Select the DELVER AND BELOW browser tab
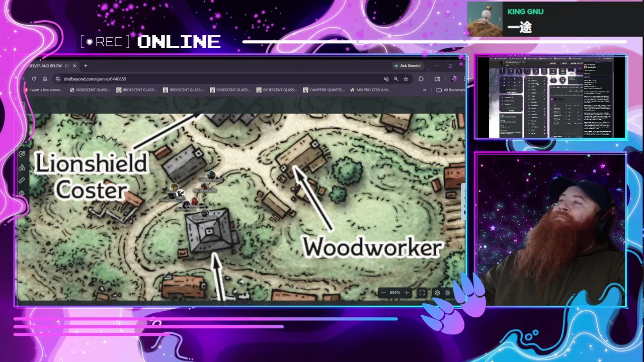This screenshot has width=644, height=362. pos(50,66)
